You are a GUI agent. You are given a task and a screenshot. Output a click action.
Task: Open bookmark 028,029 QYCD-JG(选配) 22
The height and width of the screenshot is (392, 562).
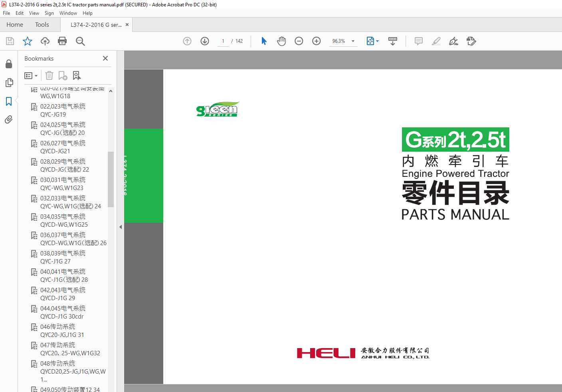64,166
